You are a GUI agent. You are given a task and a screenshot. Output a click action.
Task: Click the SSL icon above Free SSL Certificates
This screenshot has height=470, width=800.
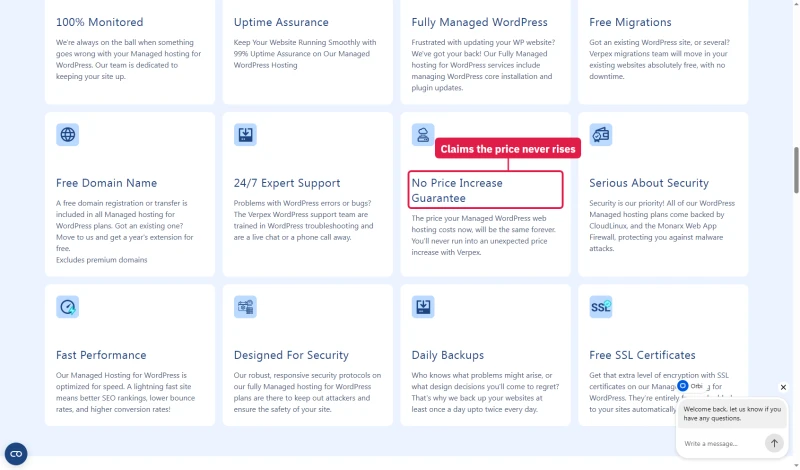(601, 307)
